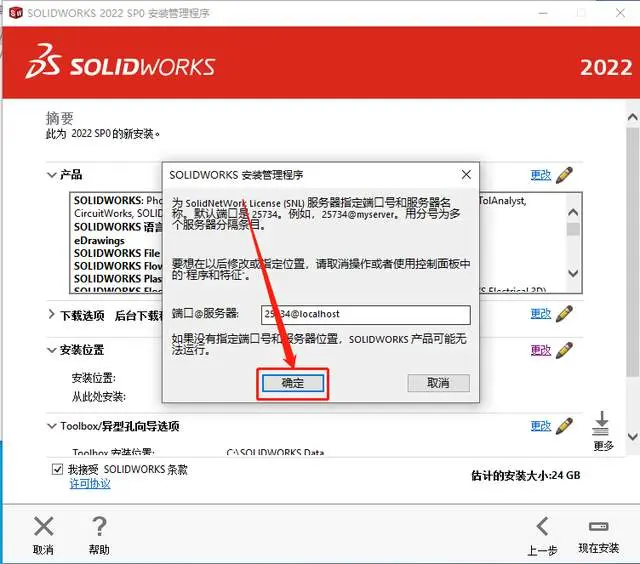Click main page scrollbar up arrow
Image resolution: width=640 pixels, height=564 pixels.
pos(632,118)
